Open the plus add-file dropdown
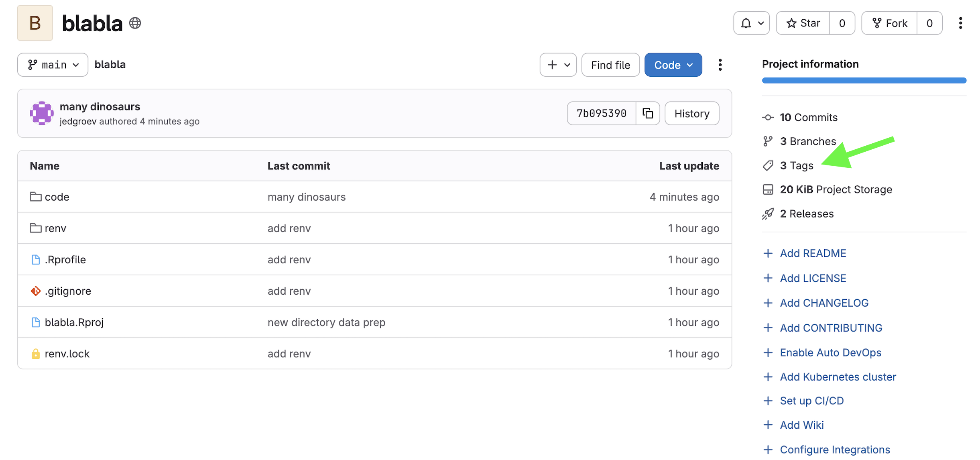Viewport: 980px width, 460px height. pyautogui.click(x=558, y=65)
